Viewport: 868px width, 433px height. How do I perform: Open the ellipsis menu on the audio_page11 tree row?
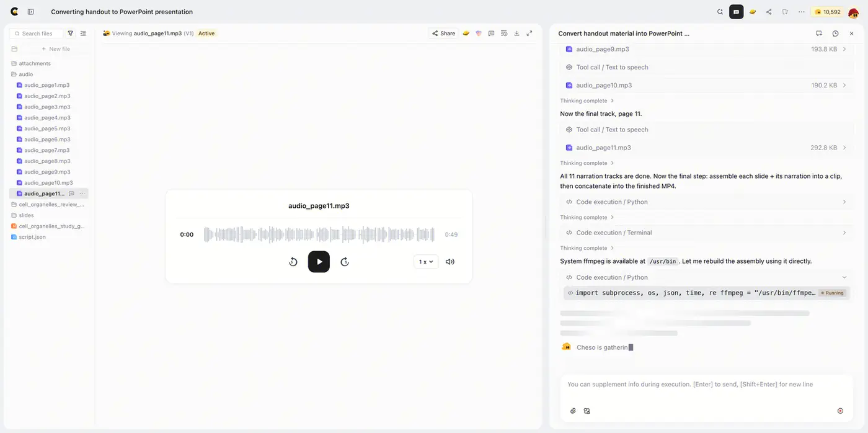pyautogui.click(x=82, y=194)
